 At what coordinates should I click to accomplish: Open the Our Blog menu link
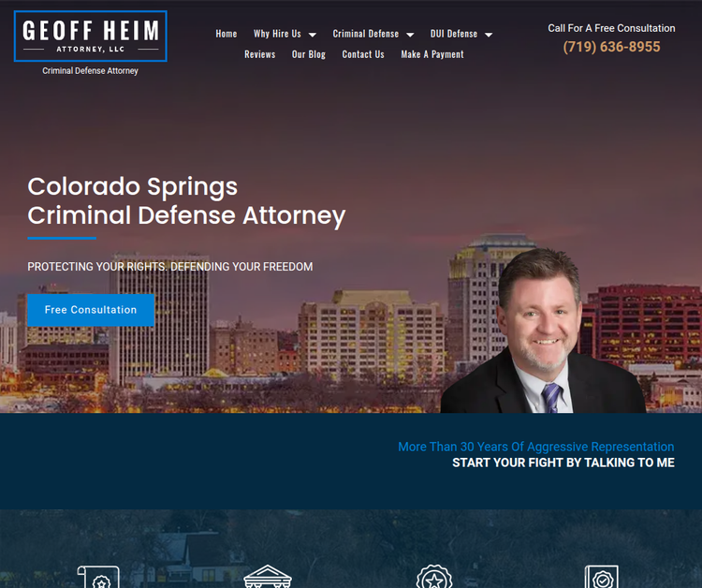pos(309,54)
